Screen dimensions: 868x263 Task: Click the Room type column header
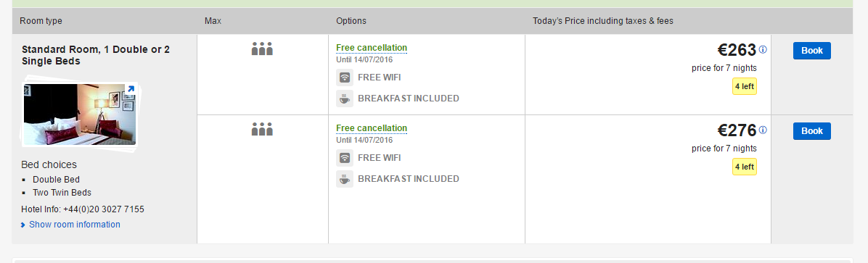click(41, 21)
